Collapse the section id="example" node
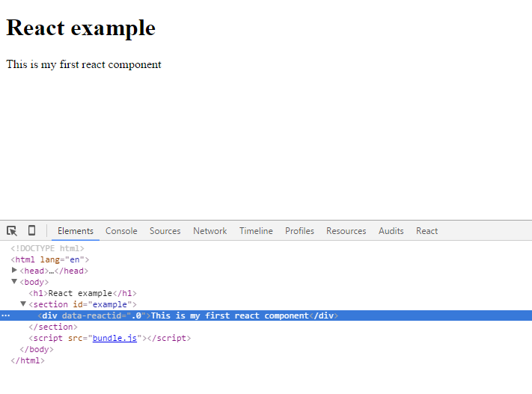 coord(23,304)
